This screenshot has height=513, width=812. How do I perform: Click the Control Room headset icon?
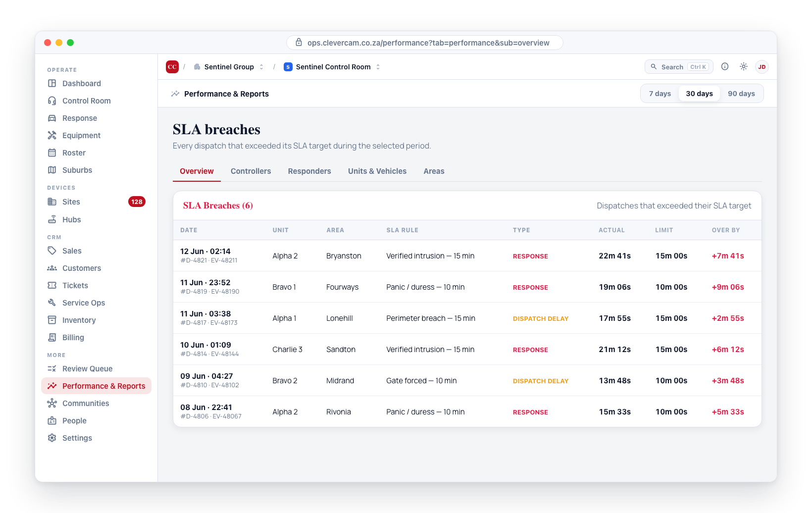tap(52, 101)
